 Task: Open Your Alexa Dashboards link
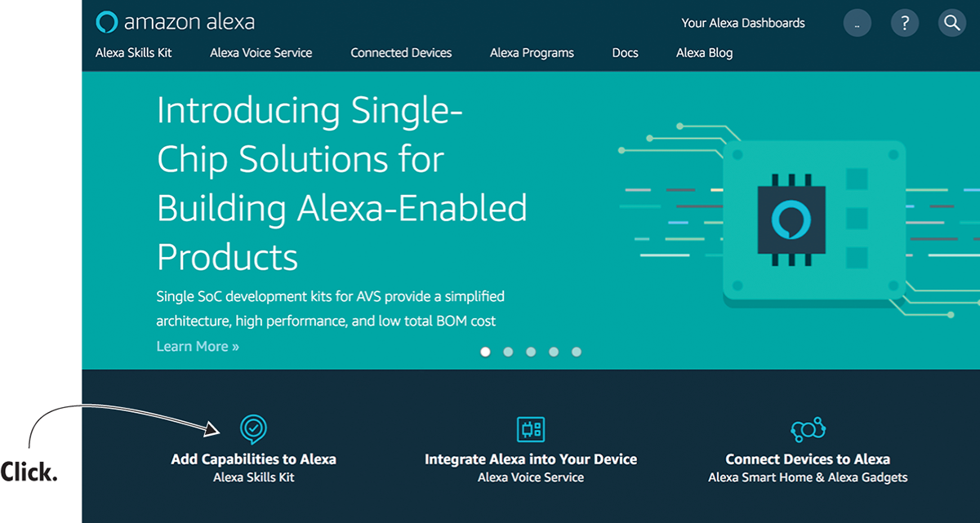pos(743,23)
